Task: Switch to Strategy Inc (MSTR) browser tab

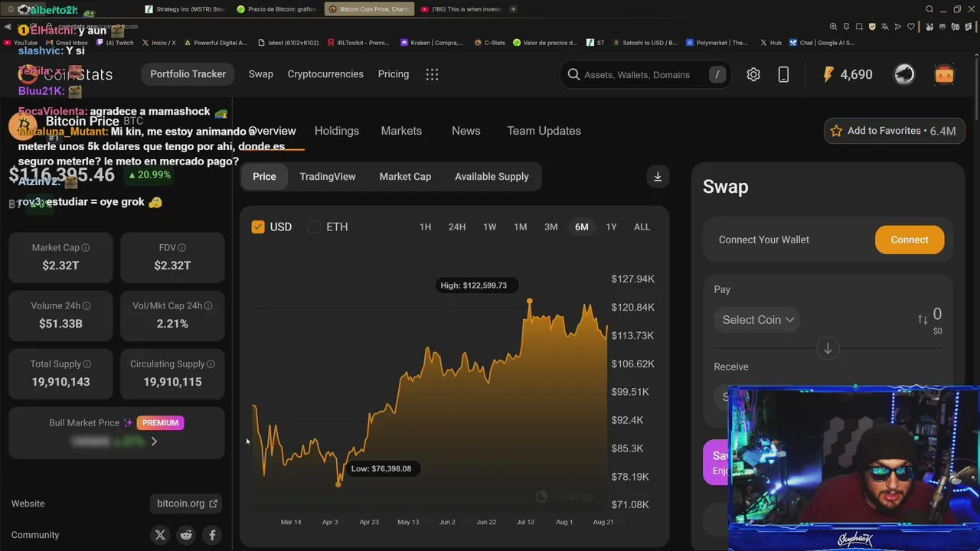Action: [185, 9]
